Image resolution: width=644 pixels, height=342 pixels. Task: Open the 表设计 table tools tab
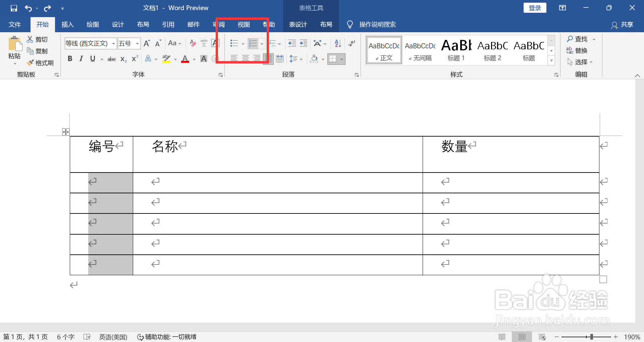click(x=298, y=24)
